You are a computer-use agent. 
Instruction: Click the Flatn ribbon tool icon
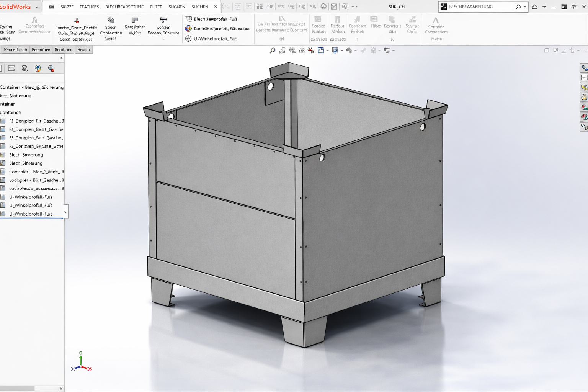coord(135,20)
